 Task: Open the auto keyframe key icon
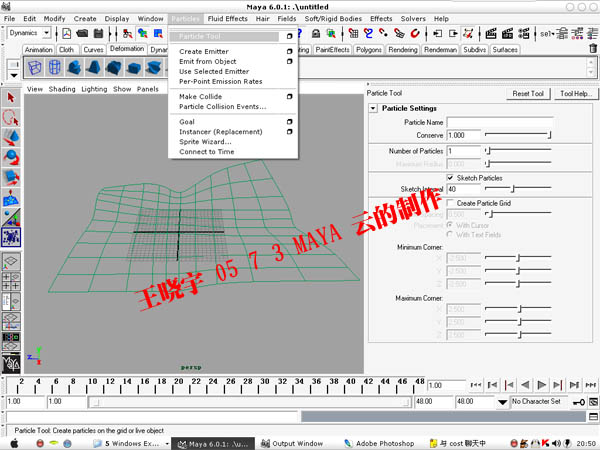tap(579, 402)
